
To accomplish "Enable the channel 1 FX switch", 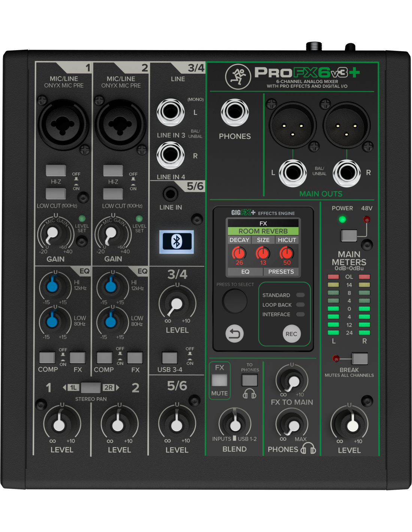I will [x=78, y=358].
